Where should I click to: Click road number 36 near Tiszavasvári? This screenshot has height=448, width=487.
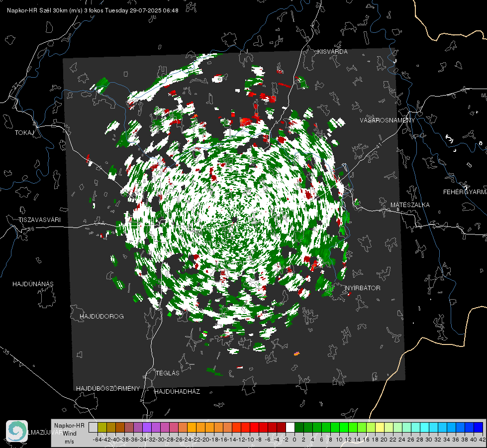31,229
